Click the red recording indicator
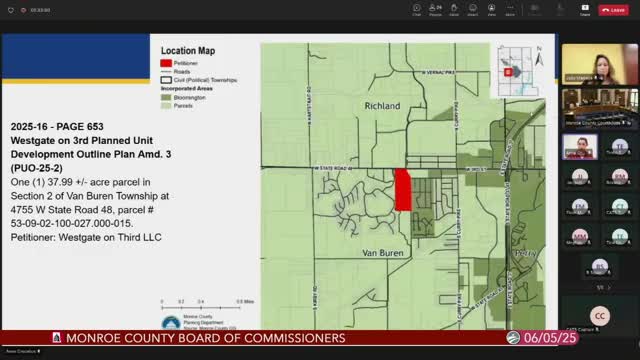 click(x=24, y=10)
